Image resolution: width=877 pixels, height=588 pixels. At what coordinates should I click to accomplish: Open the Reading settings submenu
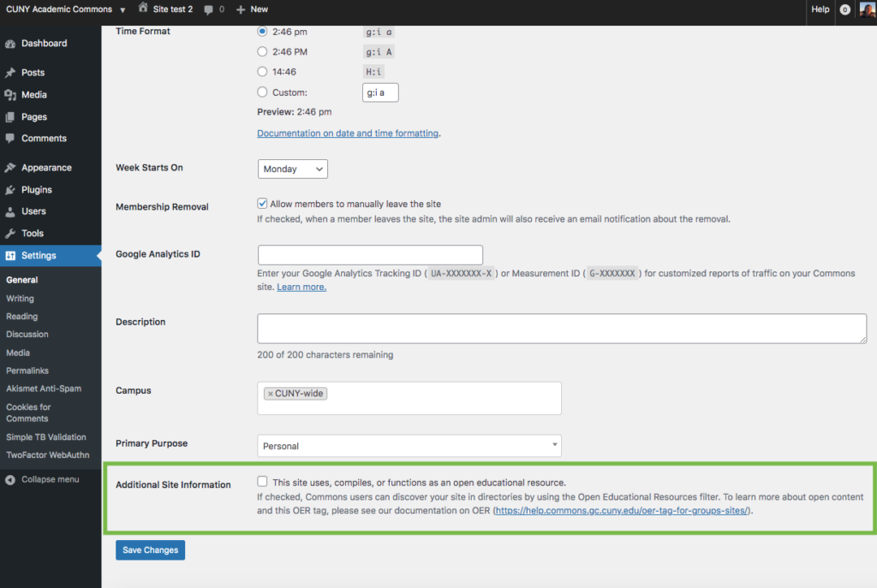(x=21, y=317)
